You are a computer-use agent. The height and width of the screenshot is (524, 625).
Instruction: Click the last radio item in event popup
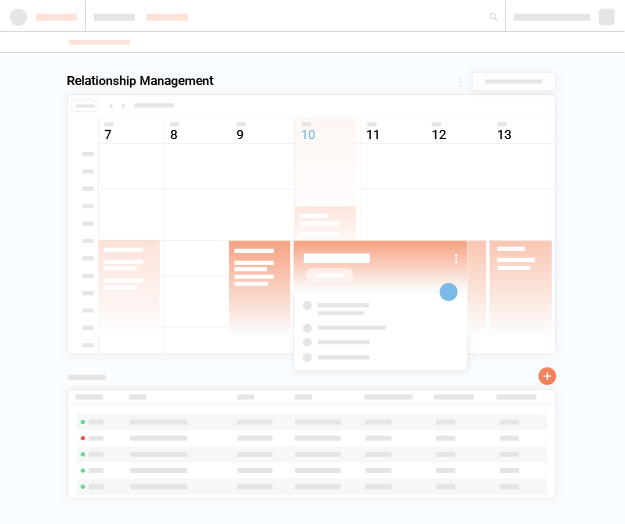coord(307,357)
